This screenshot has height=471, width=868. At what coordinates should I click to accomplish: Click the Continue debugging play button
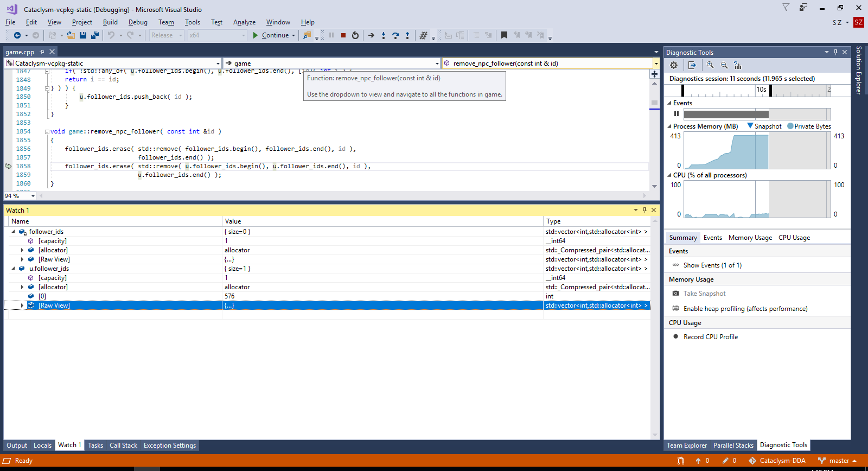point(256,35)
